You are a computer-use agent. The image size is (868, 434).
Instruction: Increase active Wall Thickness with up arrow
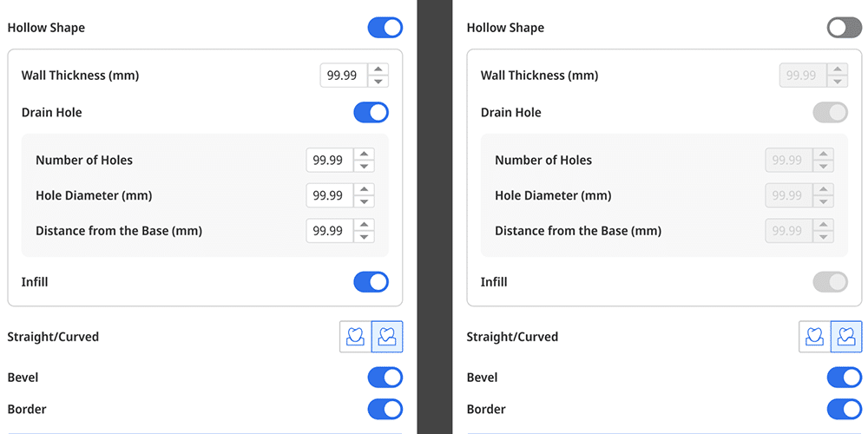378,69
